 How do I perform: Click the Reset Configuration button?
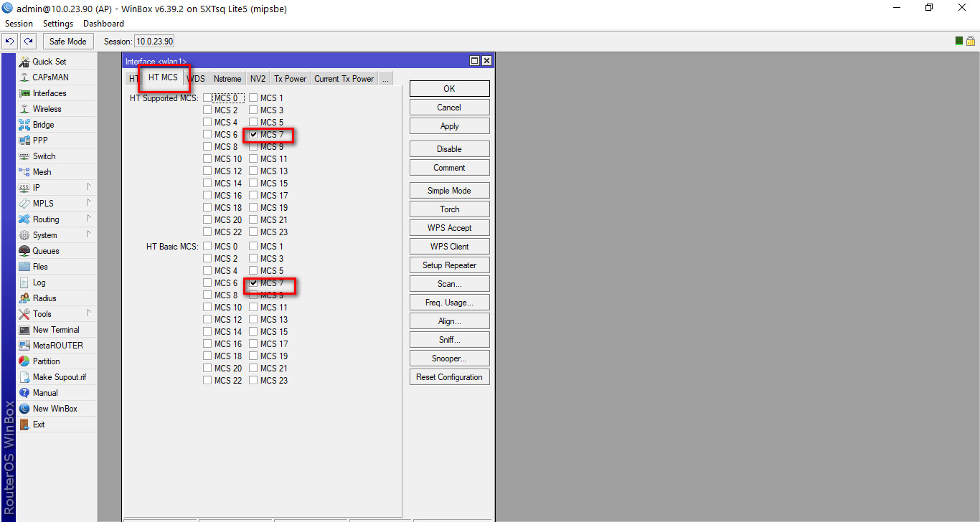[x=449, y=377]
